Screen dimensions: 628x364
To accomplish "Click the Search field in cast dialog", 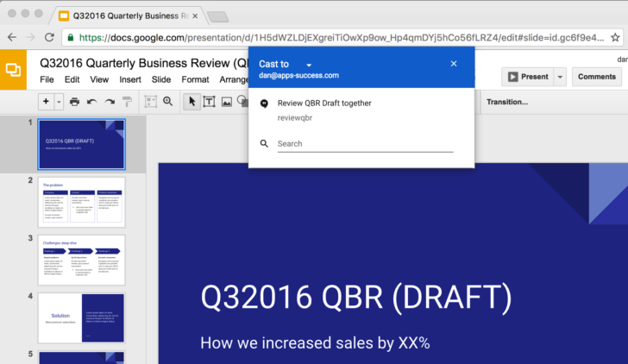I will (364, 144).
